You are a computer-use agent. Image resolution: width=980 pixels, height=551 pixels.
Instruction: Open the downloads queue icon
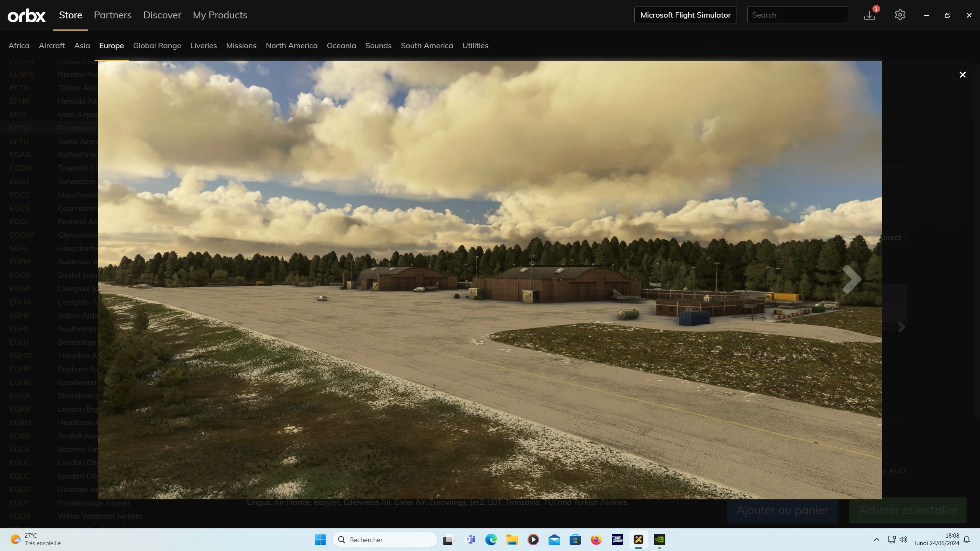click(x=869, y=15)
